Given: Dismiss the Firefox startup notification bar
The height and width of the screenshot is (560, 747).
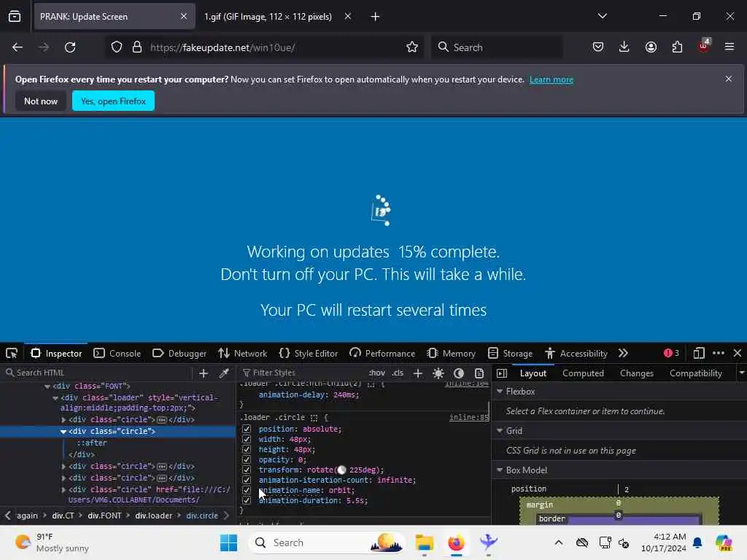Looking at the screenshot, I should click(x=729, y=79).
